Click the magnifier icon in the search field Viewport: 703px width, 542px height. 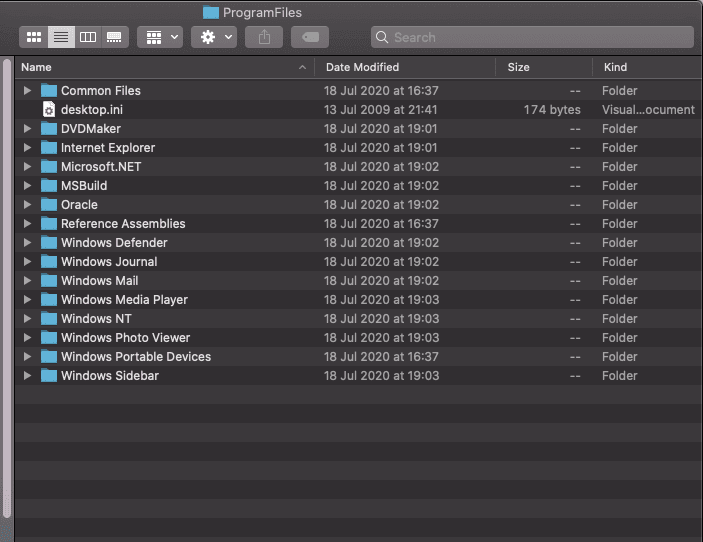[382, 37]
